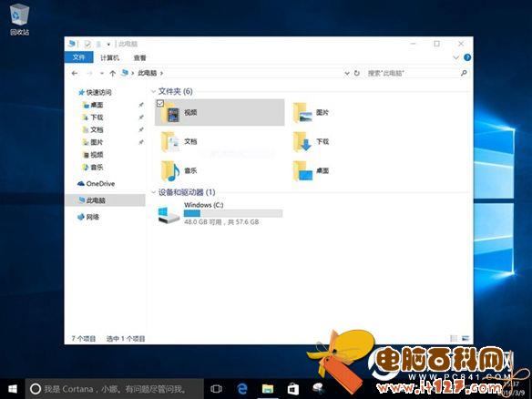This screenshot has width=532, height=399.
Task: Go back with the left arrow
Action: tap(75, 73)
